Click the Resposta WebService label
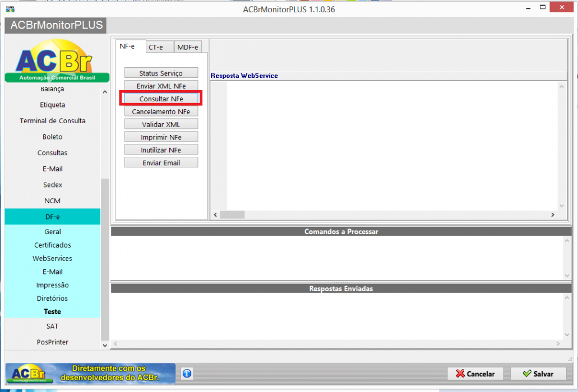The width and height of the screenshot is (578, 392). coord(244,76)
